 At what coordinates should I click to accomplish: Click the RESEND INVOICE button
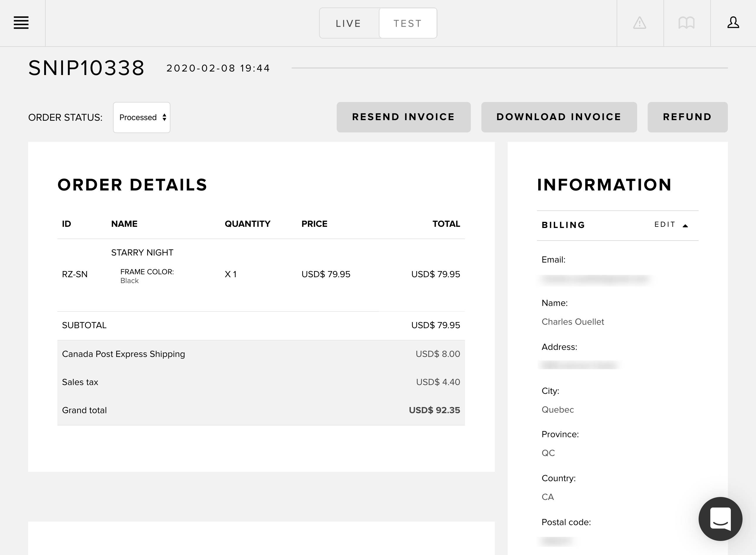[403, 117]
